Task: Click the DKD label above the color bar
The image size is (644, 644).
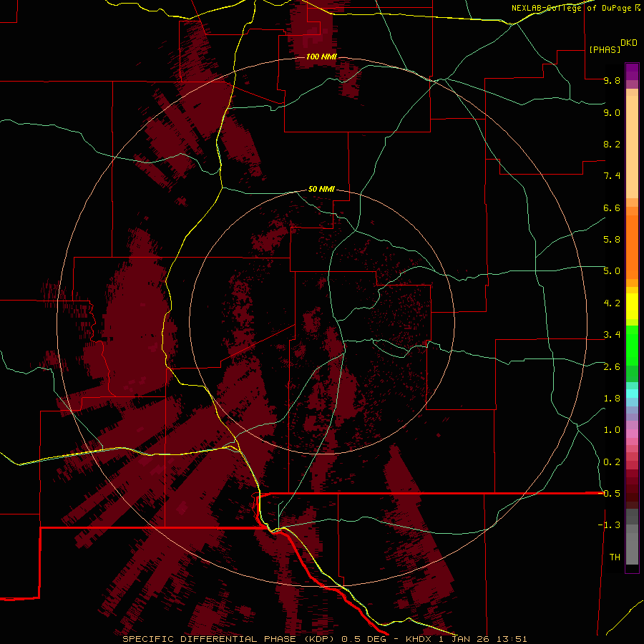Action: point(629,43)
